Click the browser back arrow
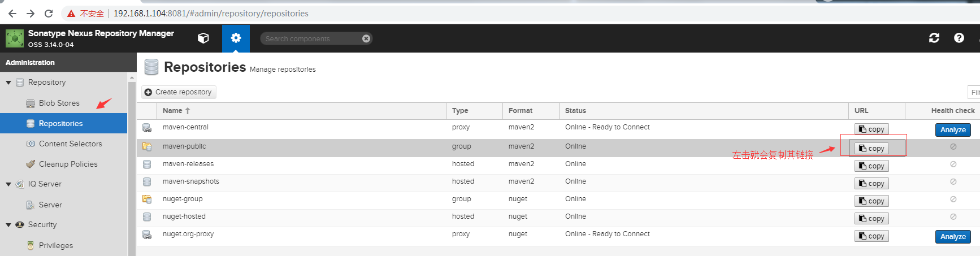 pos(12,14)
